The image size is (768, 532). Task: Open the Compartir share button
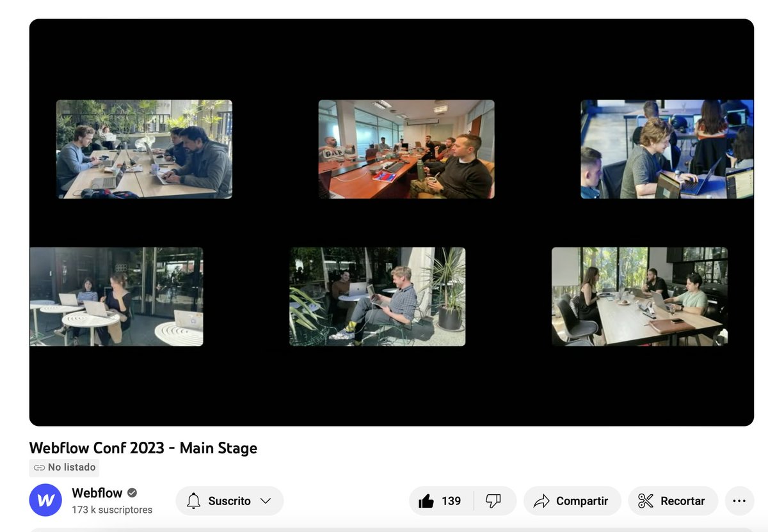coord(572,501)
